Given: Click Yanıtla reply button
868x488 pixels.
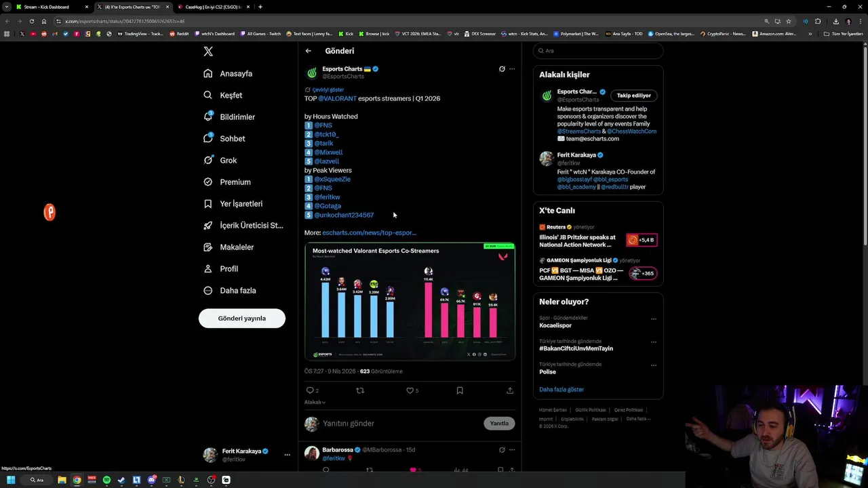Looking at the screenshot, I should [x=499, y=424].
